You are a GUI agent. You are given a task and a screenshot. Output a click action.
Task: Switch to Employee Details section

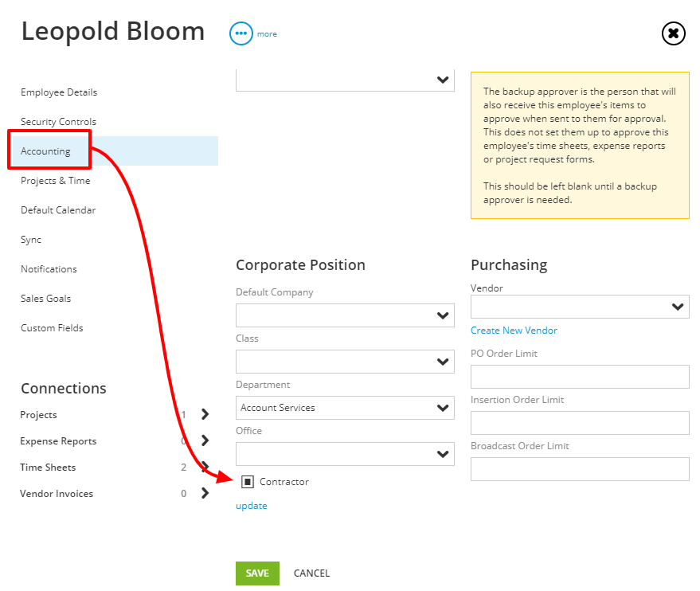[x=59, y=92]
